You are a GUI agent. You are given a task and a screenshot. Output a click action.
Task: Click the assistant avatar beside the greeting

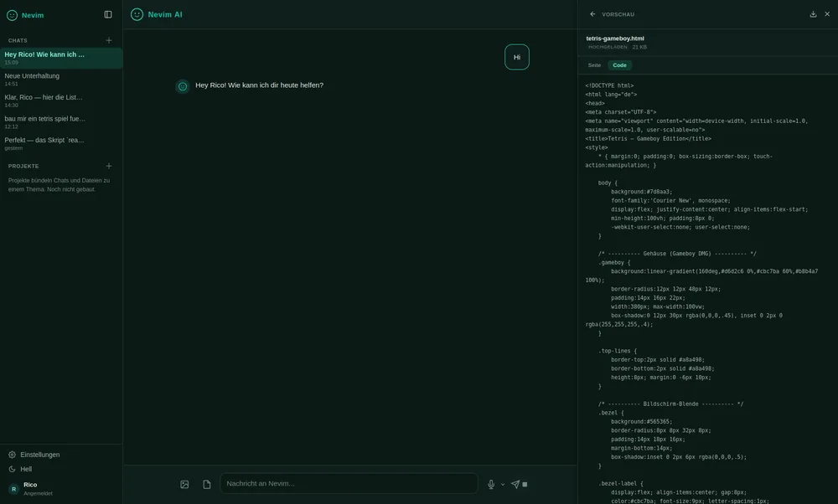(x=183, y=86)
